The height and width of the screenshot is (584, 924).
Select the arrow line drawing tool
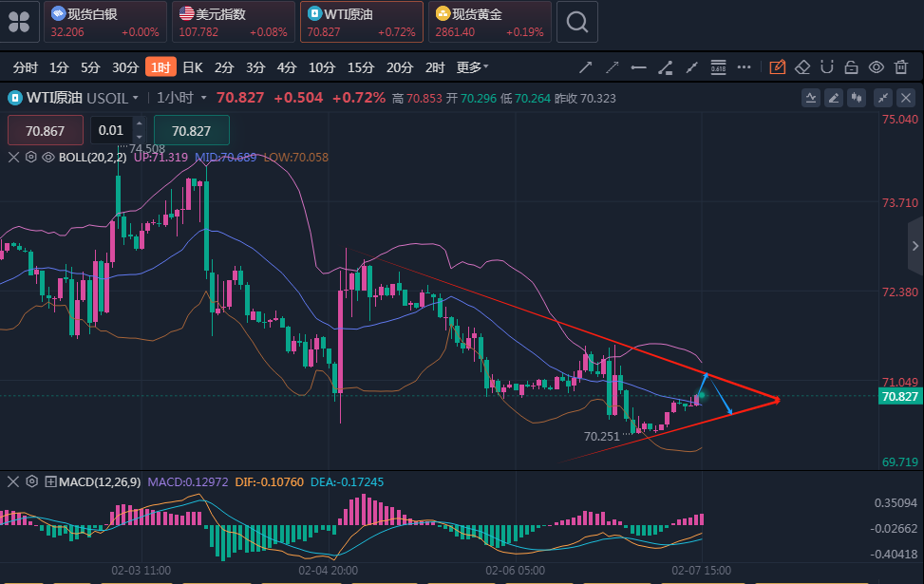pos(586,67)
